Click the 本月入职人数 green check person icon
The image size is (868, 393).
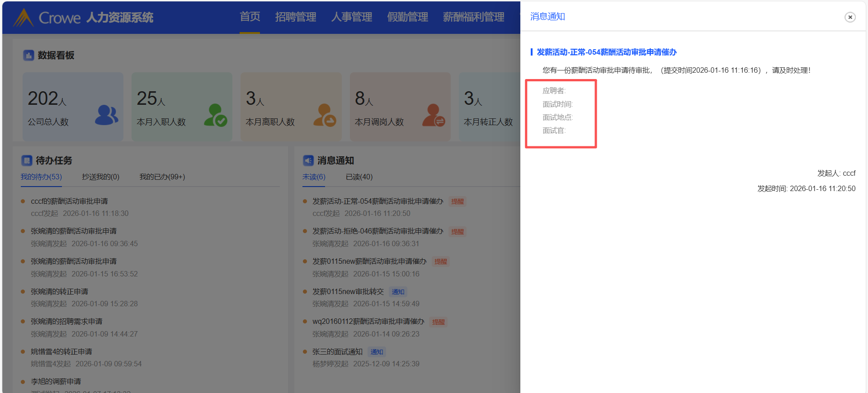(x=216, y=115)
